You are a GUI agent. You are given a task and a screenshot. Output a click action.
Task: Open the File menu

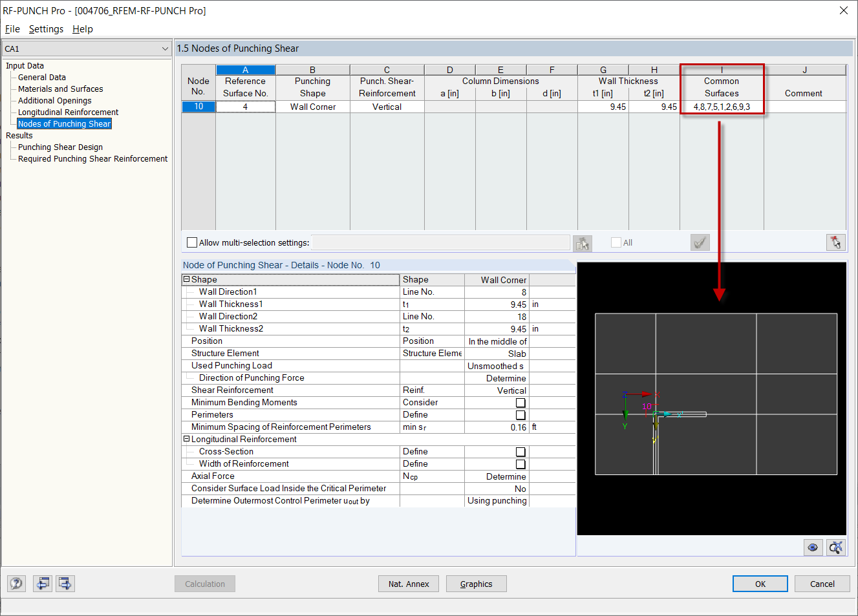pos(12,29)
